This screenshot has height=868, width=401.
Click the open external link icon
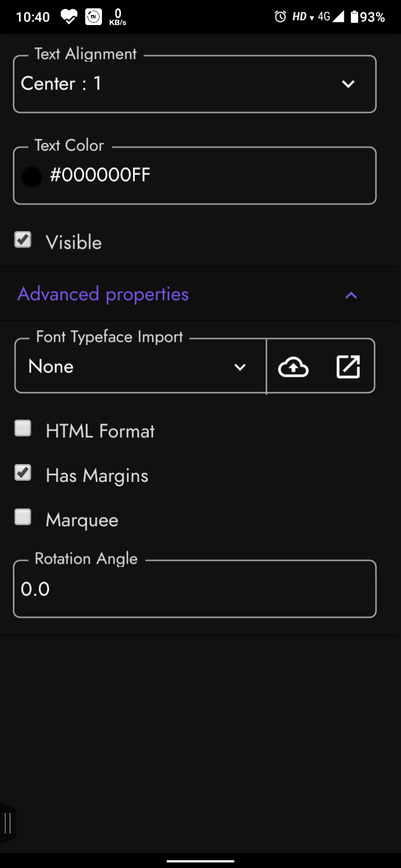[x=348, y=367]
